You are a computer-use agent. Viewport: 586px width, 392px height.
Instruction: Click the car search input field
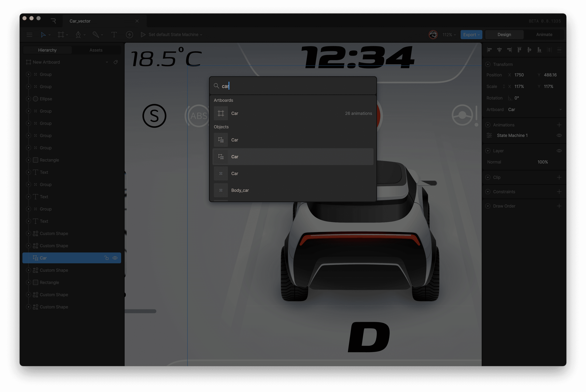(x=293, y=86)
